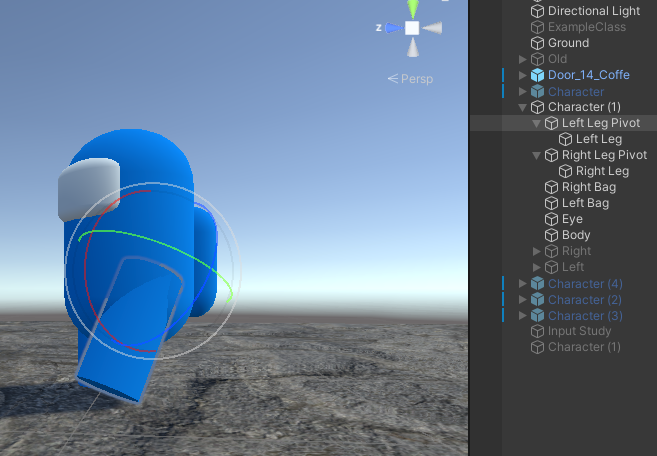Screen dimensions: 657x456
Task: Click the Left Leg cube icon
Action: [565, 139]
